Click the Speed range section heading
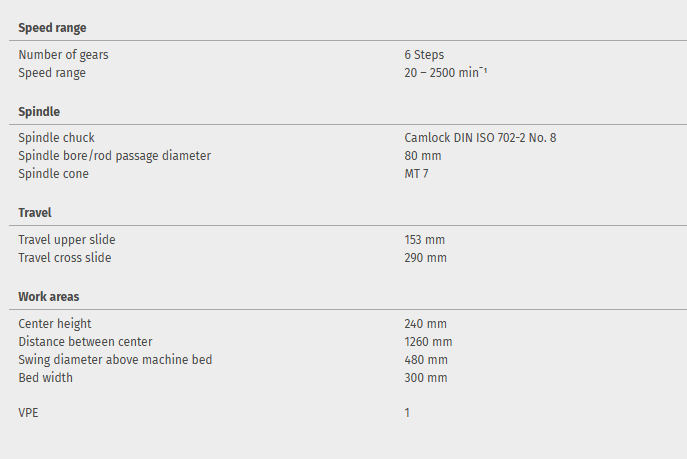 (52, 28)
